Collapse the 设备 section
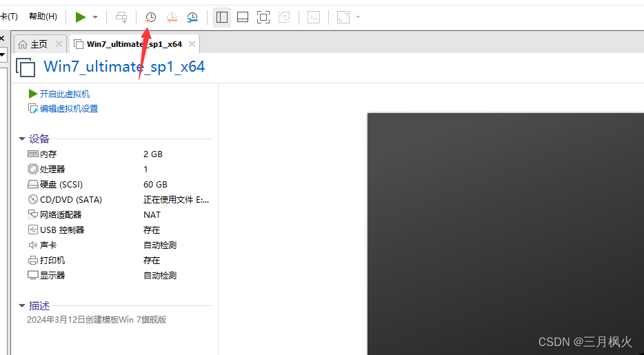644x355 pixels. (x=22, y=139)
